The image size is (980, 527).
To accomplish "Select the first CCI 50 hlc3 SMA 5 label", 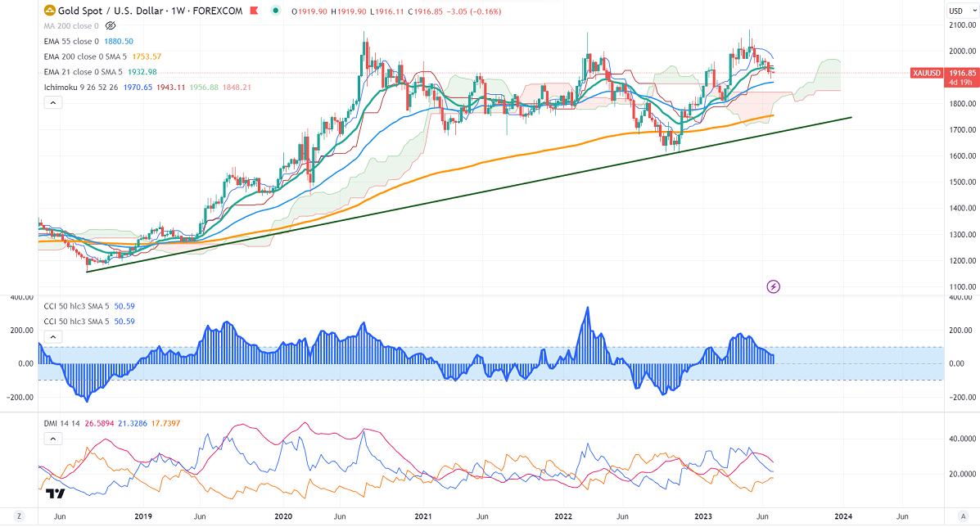I will point(76,306).
